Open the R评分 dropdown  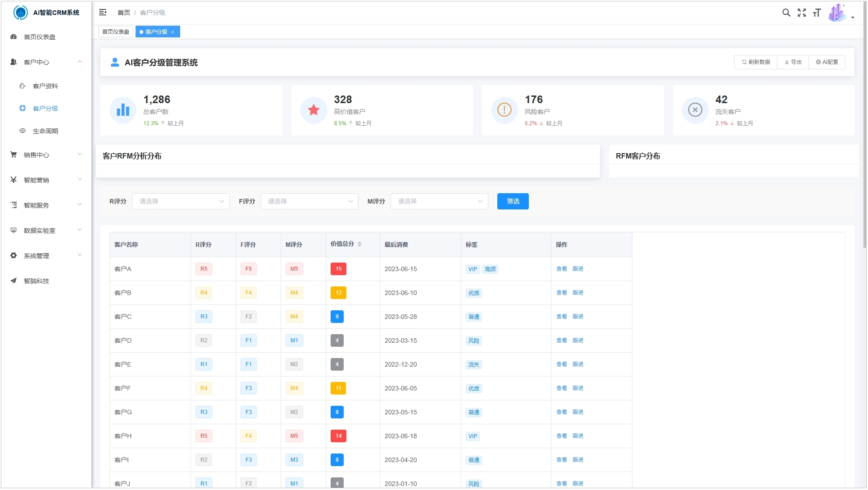click(x=180, y=201)
